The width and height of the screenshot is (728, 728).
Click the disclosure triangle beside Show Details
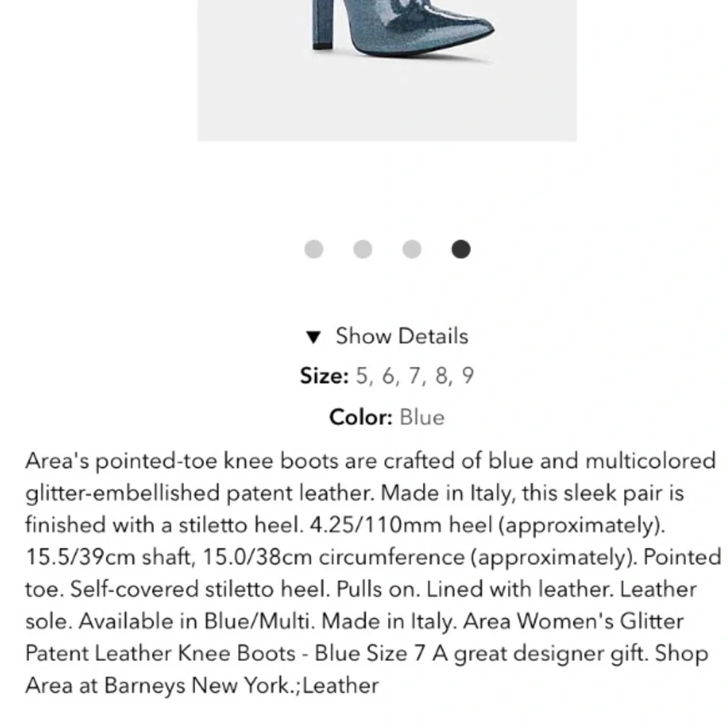tap(314, 336)
